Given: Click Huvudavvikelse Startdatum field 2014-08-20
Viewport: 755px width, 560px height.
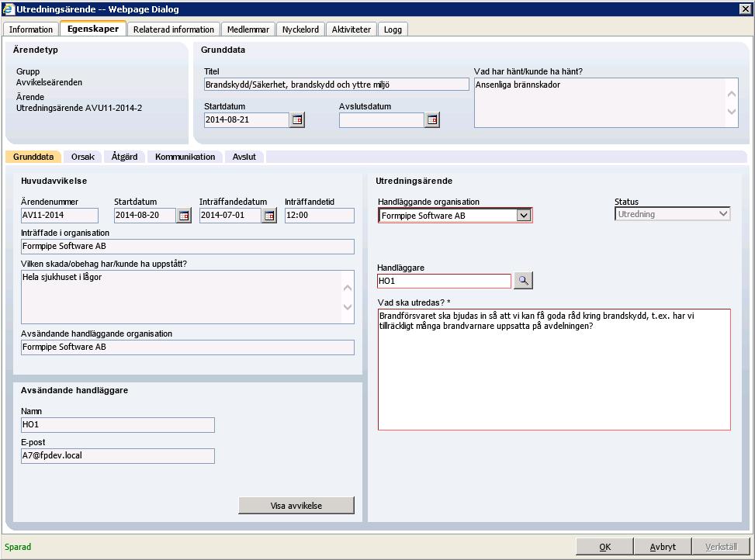Looking at the screenshot, I should pos(145,215).
